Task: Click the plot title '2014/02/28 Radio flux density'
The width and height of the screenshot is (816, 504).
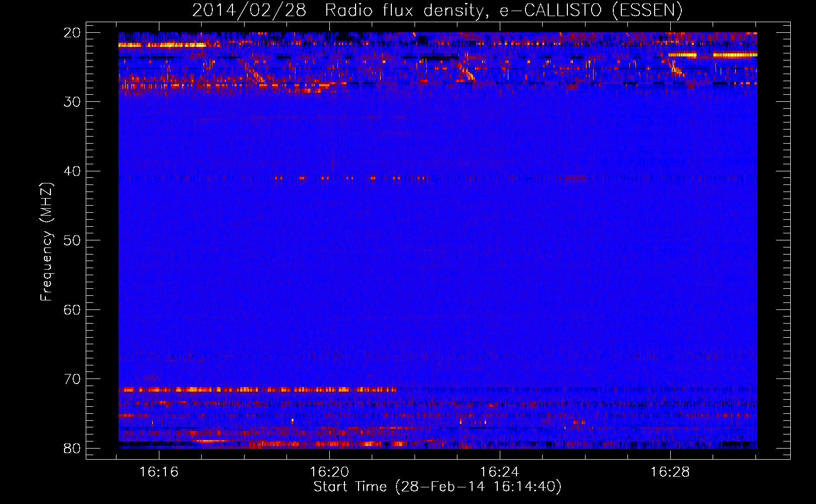Action: [x=437, y=10]
